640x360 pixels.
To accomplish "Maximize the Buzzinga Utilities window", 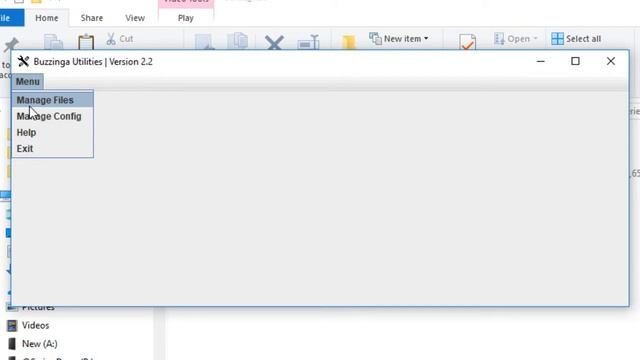I will coord(575,61).
